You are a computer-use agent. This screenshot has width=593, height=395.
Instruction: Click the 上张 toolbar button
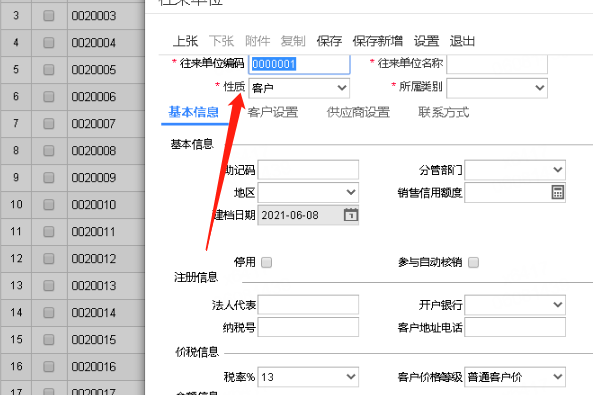(x=185, y=41)
